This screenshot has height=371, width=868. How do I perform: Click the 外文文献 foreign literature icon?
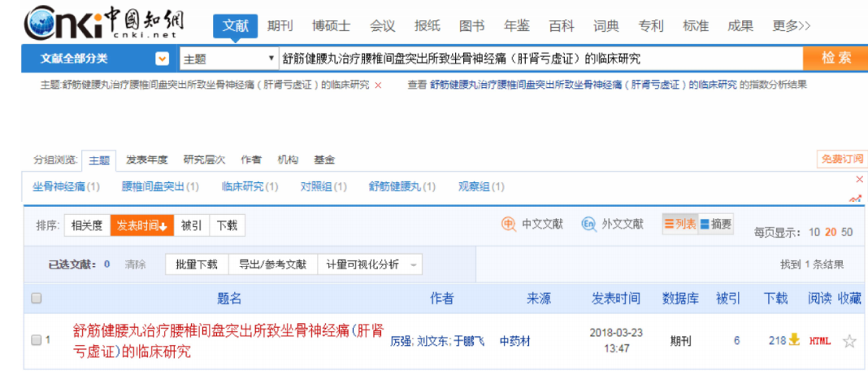pyautogui.click(x=589, y=224)
